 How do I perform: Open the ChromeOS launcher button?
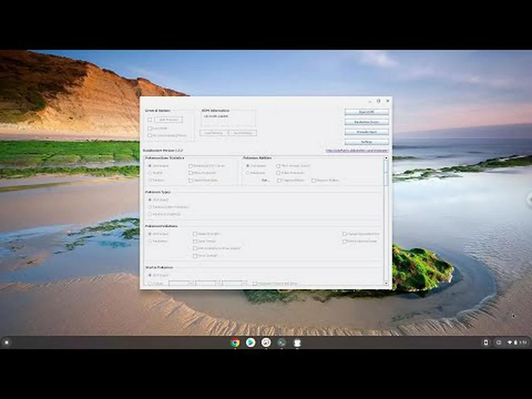click(6, 342)
